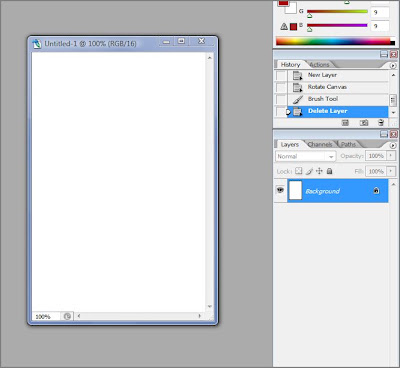Click the history panel trash icon
This screenshot has width=400, height=368.
coord(381,123)
